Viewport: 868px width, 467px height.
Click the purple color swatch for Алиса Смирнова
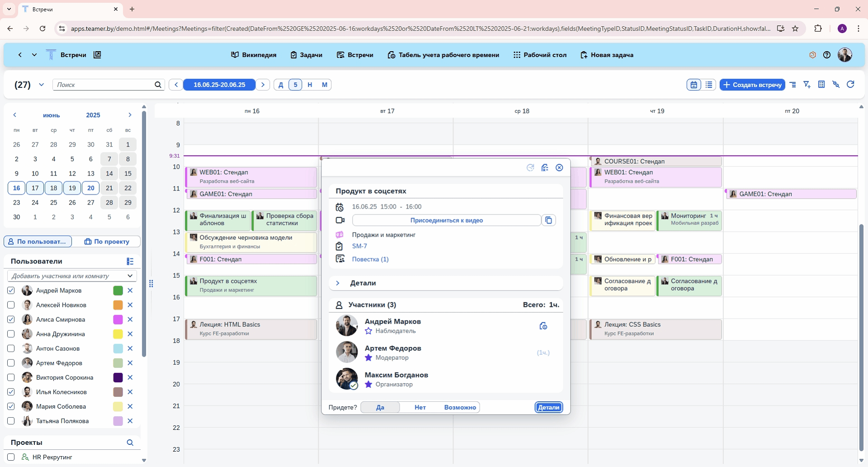click(118, 319)
